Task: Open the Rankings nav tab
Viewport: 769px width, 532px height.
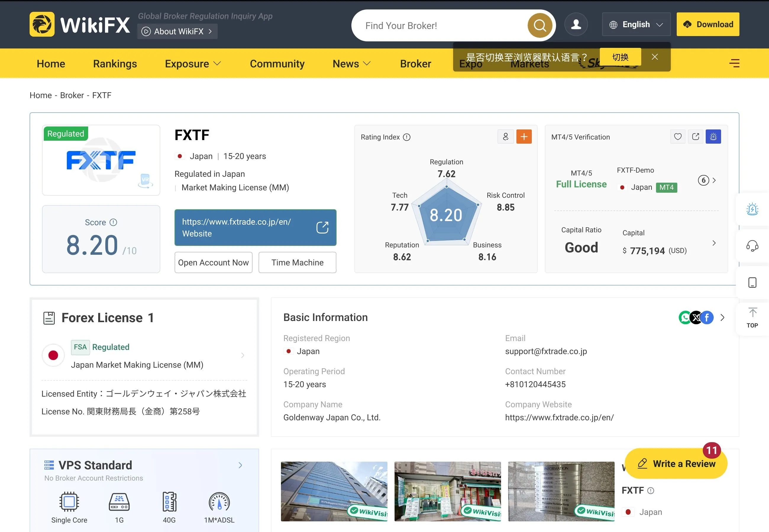Action: (x=115, y=64)
